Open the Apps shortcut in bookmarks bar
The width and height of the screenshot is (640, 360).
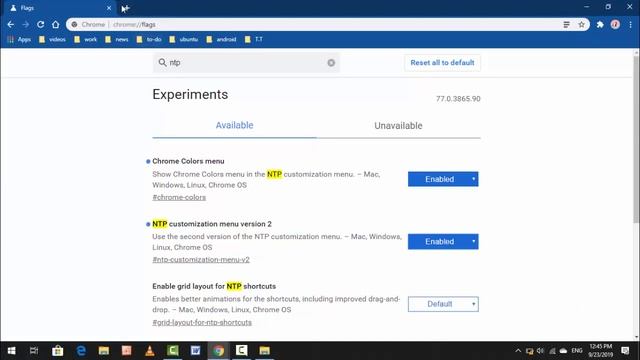pyautogui.click(x=19, y=39)
